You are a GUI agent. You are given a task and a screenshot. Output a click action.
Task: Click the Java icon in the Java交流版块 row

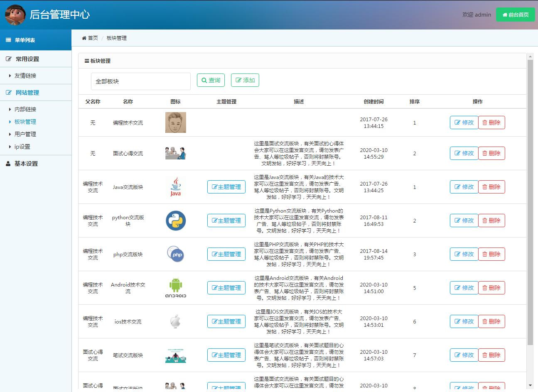(x=175, y=186)
